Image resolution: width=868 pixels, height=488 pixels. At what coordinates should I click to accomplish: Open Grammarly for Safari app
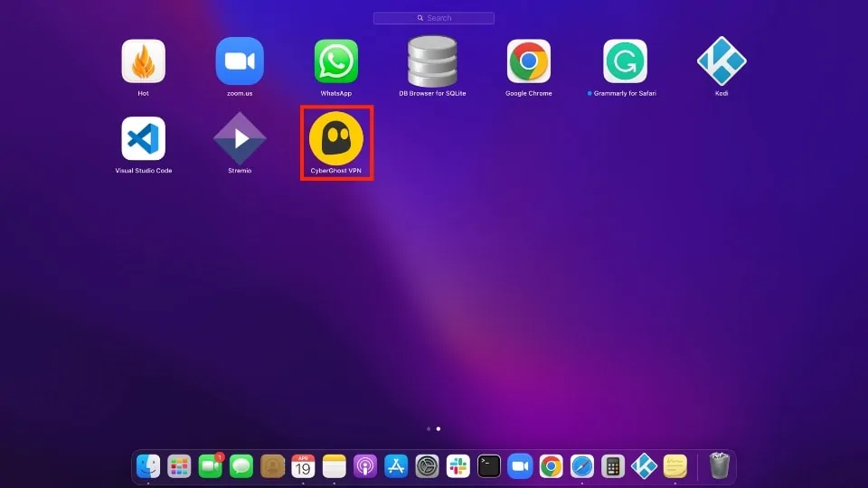point(625,61)
